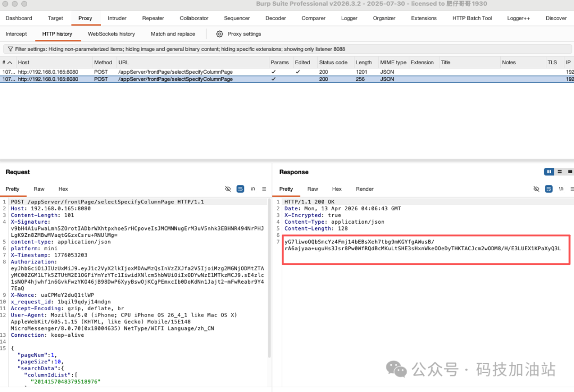Open Raw view of the Response

coord(313,189)
